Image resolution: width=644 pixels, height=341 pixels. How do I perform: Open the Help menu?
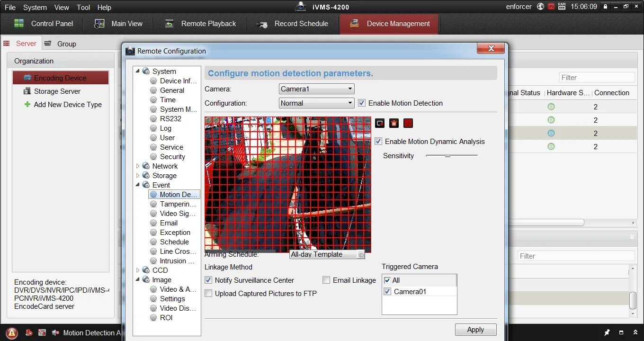point(104,7)
